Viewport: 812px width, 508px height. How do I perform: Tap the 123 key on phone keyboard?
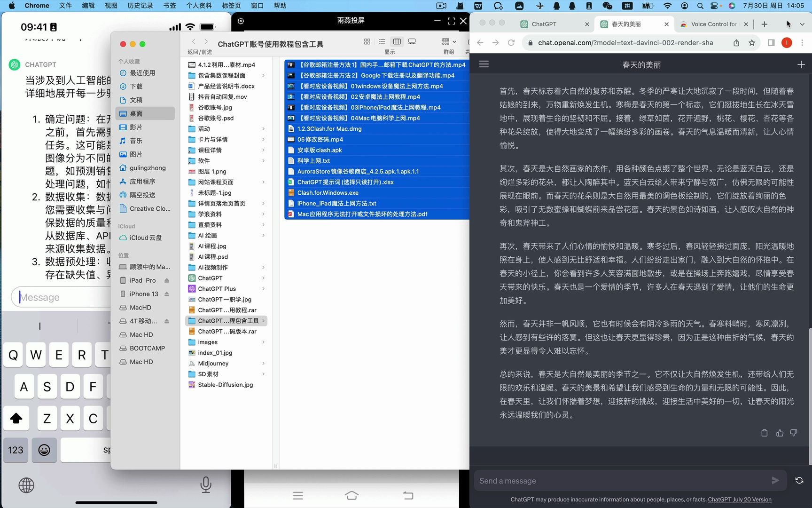pyautogui.click(x=16, y=450)
